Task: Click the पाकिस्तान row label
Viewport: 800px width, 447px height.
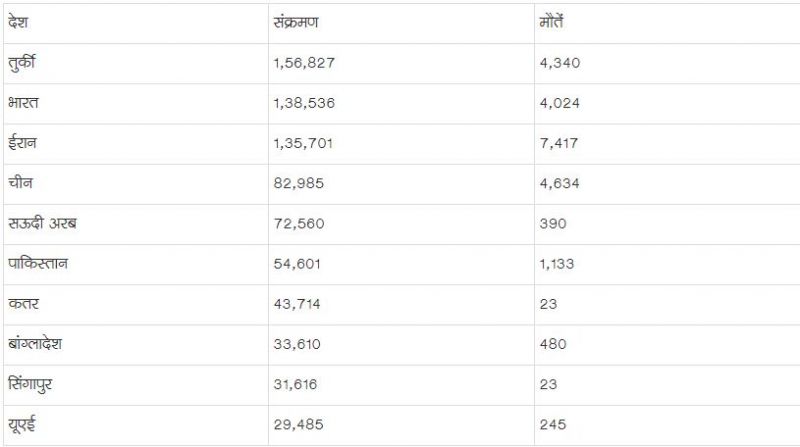Action: click(x=39, y=263)
